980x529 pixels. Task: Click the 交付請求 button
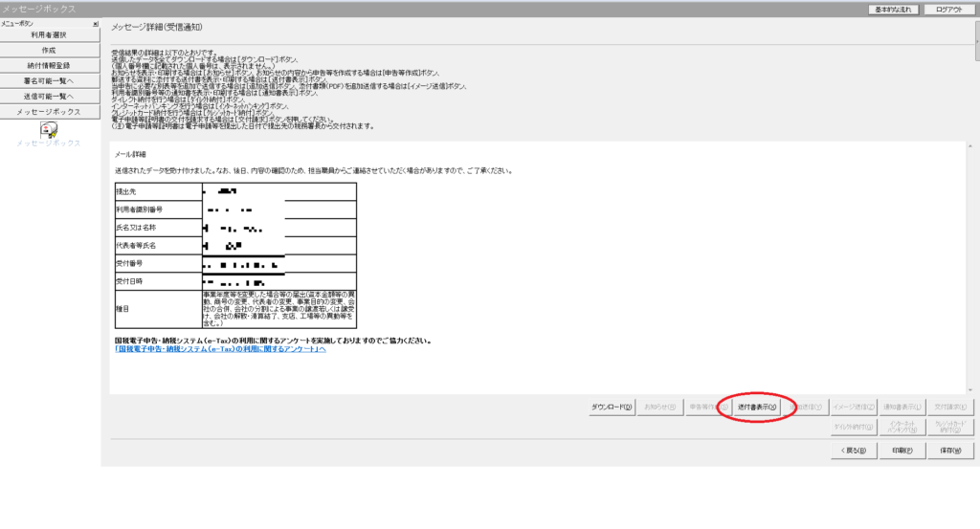click(951, 407)
